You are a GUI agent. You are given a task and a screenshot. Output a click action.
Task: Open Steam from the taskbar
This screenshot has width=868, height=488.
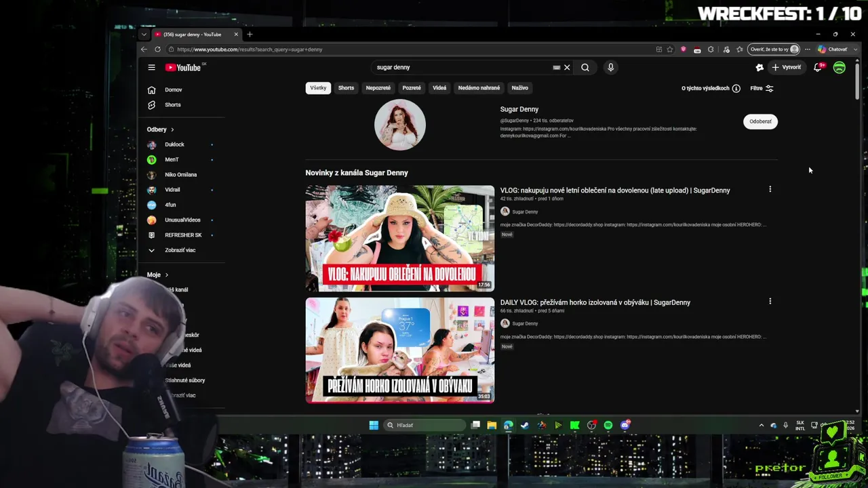525,425
